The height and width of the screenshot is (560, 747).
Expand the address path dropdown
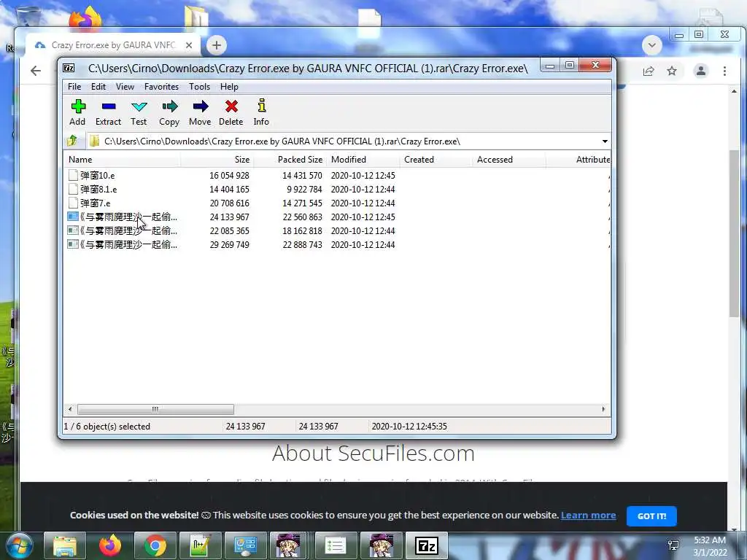click(x=605, y=141)
